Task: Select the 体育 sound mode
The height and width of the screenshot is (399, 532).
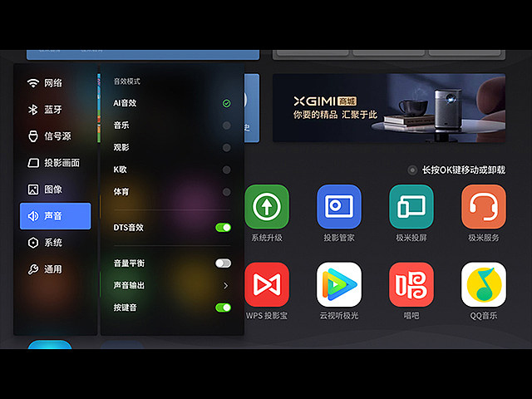Action: click(172, 192)
